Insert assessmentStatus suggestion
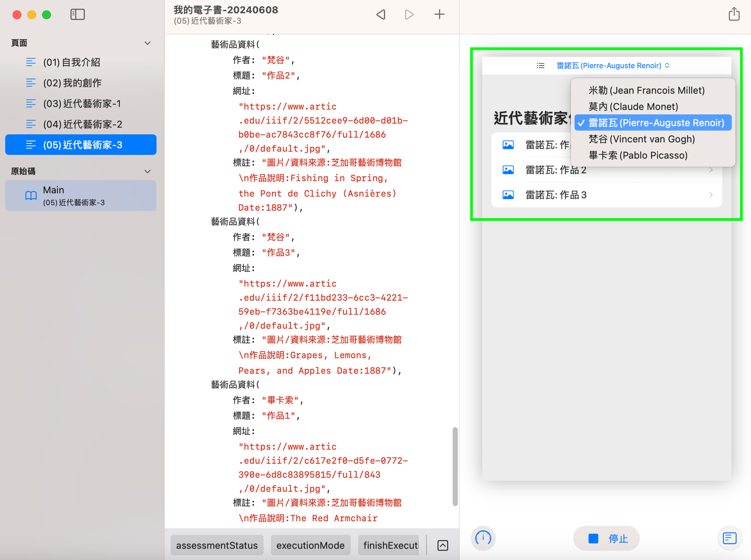The height and width of the screenshot is (560, 751). point(217,545)
